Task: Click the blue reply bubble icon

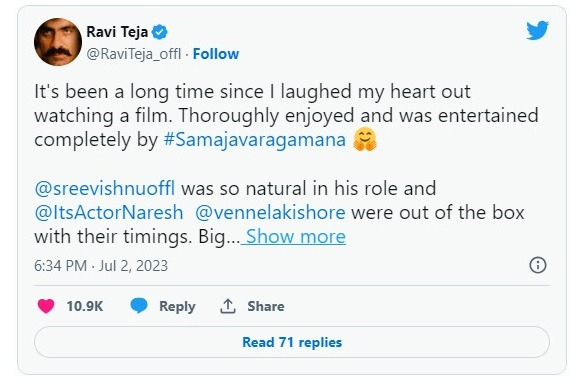Action: (139, 306)
